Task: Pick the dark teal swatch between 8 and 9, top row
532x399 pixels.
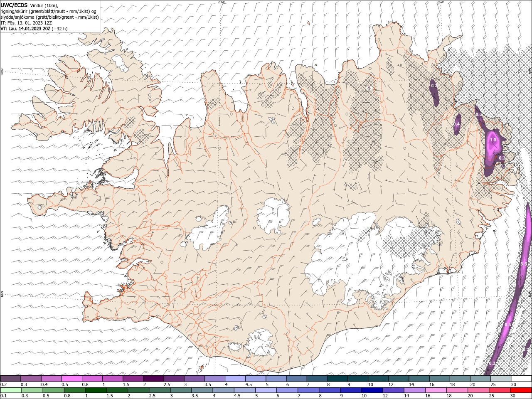Action: 337,379
